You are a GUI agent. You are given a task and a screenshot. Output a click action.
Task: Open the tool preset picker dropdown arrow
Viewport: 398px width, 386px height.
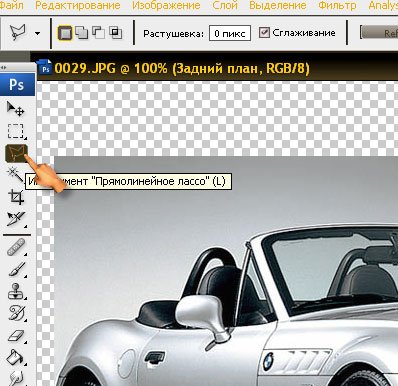[37, 33]
